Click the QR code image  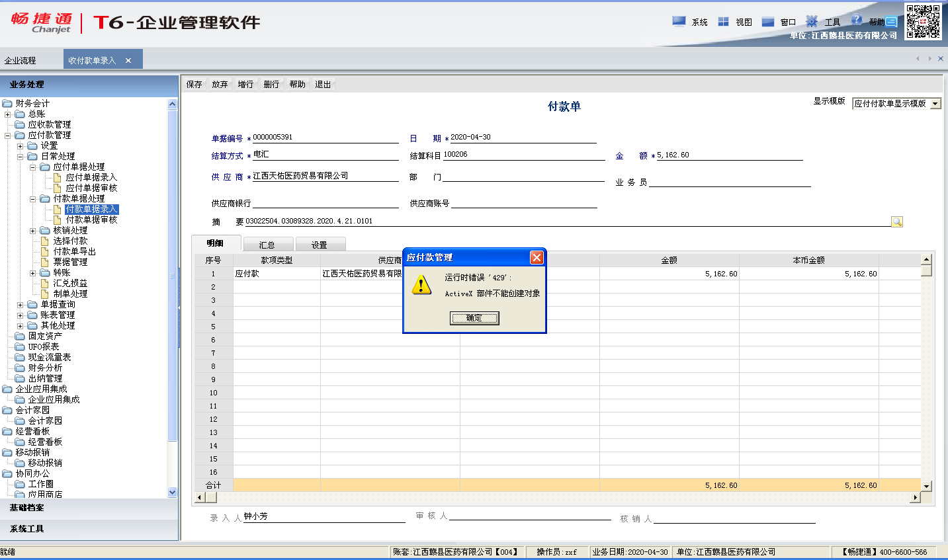point(923,22)
